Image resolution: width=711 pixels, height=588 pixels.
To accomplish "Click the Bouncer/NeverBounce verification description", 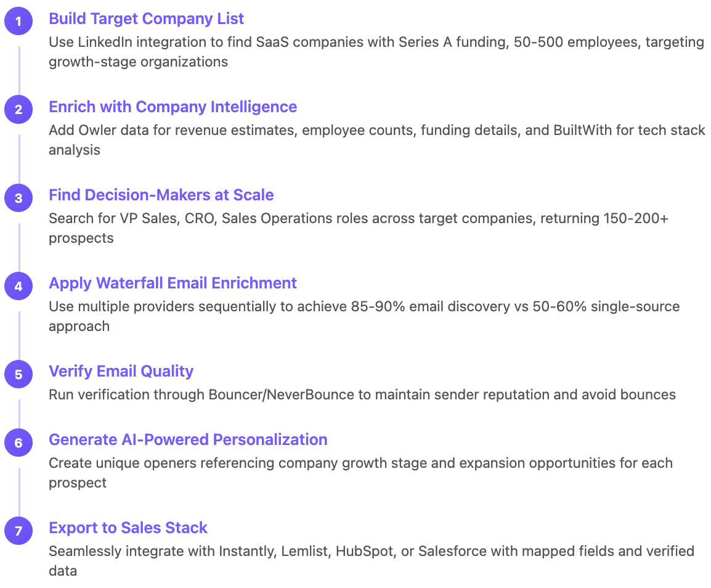I will click(362, 394).
